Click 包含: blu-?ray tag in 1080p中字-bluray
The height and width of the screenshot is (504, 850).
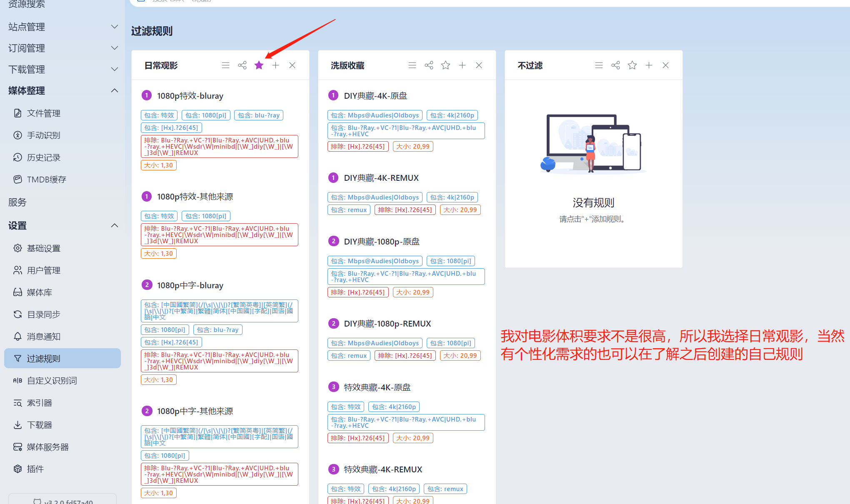217,330
